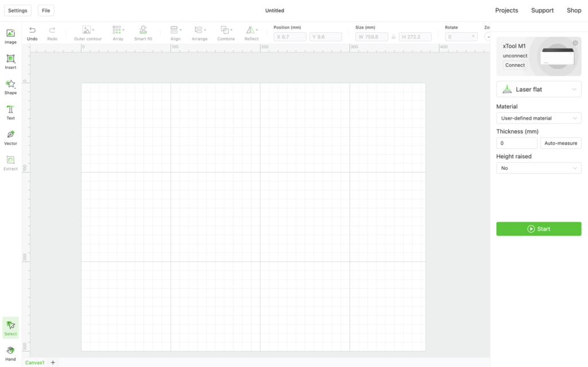Select the Image tool in left sidebar
This screenshot has width=588, height=367.
pyautogui.click(x=10, y=36)
